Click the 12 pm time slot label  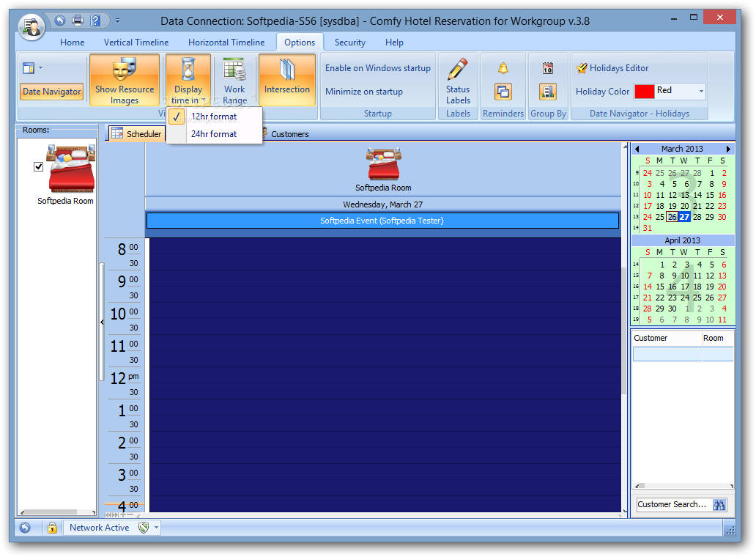pyautogui.click(x=125, y=378)
